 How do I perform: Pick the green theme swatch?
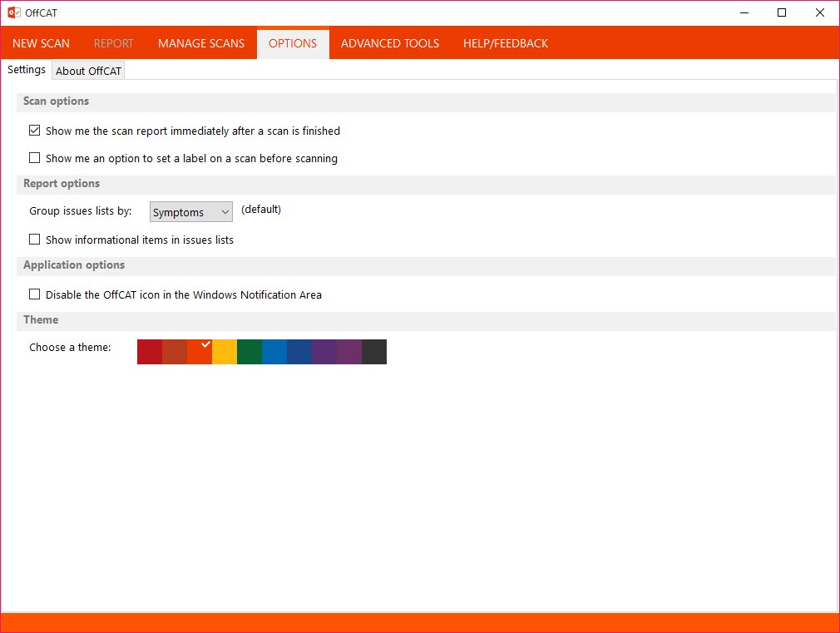[250, 352]
